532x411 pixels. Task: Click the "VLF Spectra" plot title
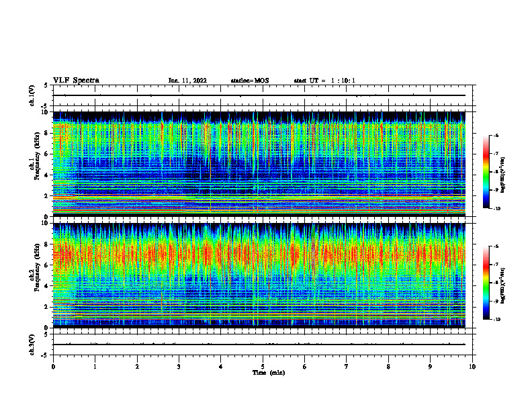pyautogui.click(x=76, y=81)
